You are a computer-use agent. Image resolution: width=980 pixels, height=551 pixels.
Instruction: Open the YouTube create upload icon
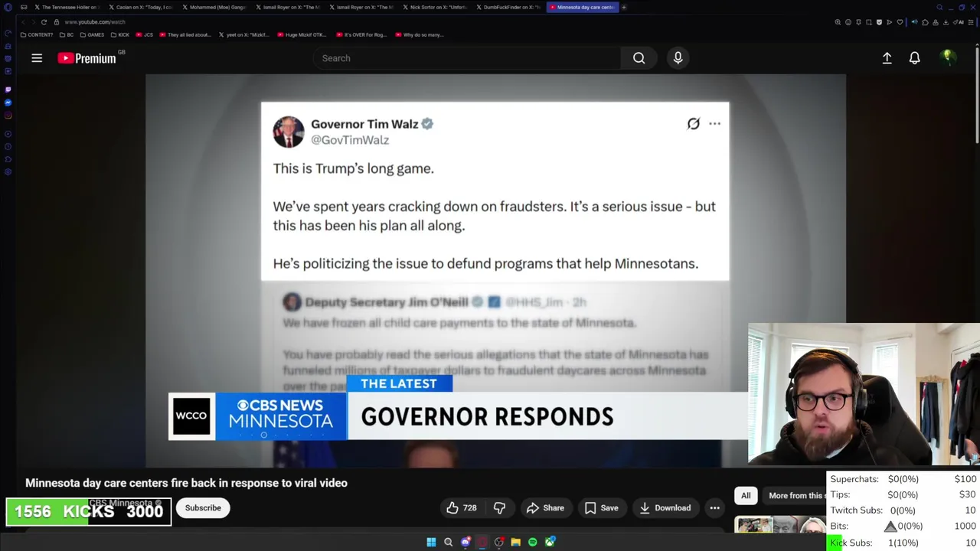coord(887,58)
